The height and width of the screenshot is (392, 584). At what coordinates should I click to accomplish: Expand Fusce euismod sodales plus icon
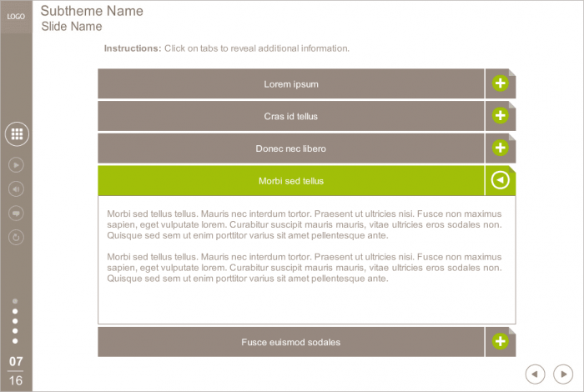tap(500, 341)
